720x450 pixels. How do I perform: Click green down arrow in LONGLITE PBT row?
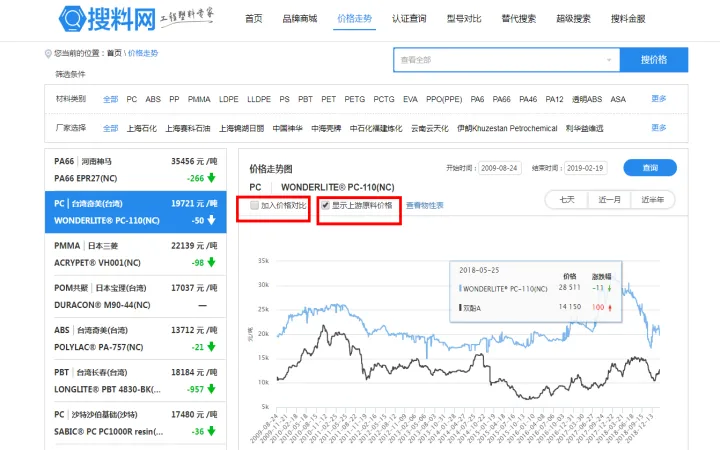(x=211, y=389)
